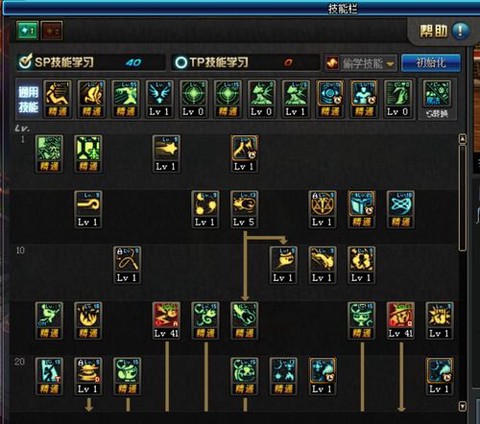The image size is (480, 424).
Task: Open the 偷学技能 dropdown
Action: [361, 63]
